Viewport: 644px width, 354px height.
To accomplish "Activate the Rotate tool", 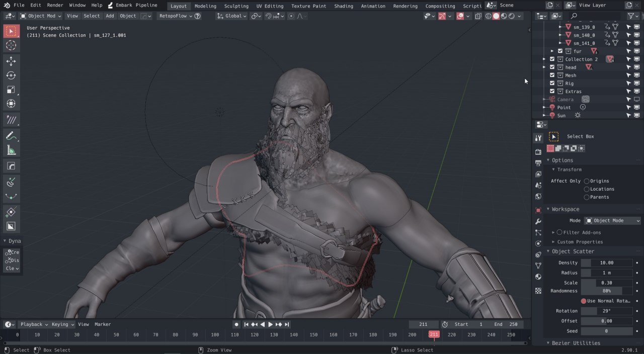I will pyautogui.click(x=11, y=75).
